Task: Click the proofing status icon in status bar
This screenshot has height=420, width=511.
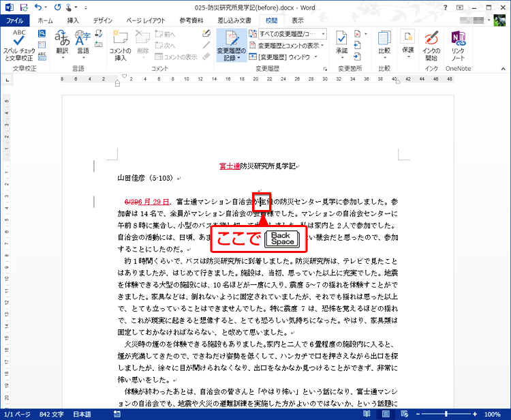Action: pyautogui.click(x=117, y=414)
